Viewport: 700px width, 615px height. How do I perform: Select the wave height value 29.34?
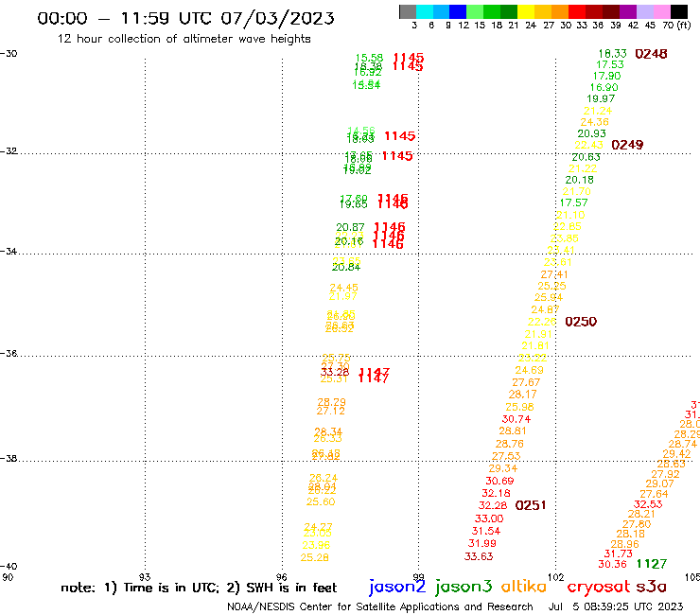pyautogui.click(x=502, y=468)
